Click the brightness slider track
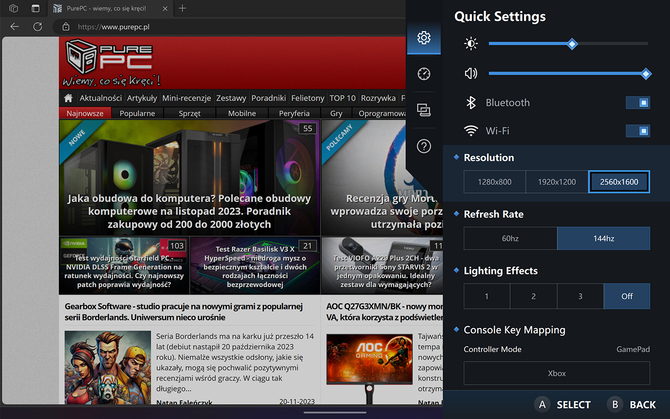This screenshot has width=670, height=419. click(568, 44)
